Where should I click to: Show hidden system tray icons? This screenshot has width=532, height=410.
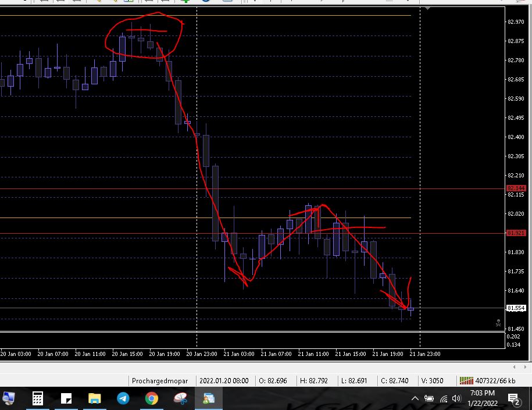tap(415, 398)
